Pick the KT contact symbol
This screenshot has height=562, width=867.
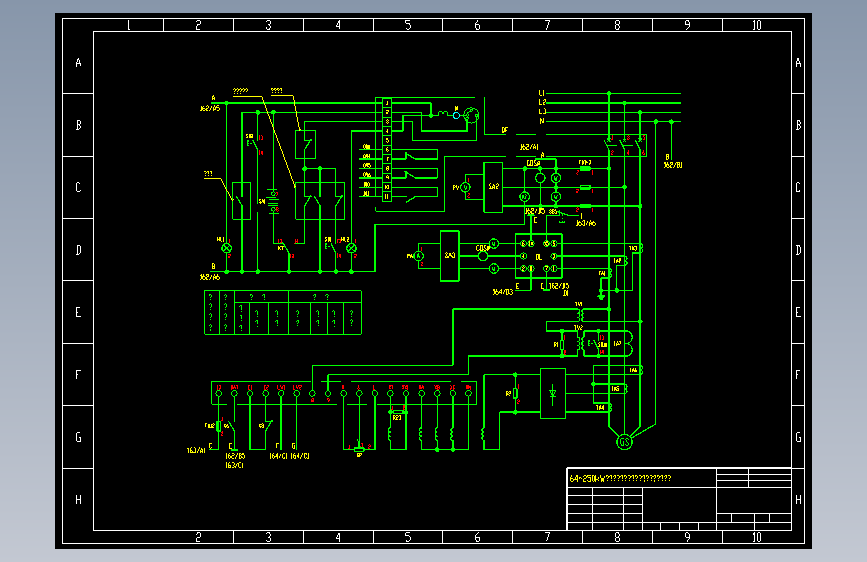click(287, 249)
